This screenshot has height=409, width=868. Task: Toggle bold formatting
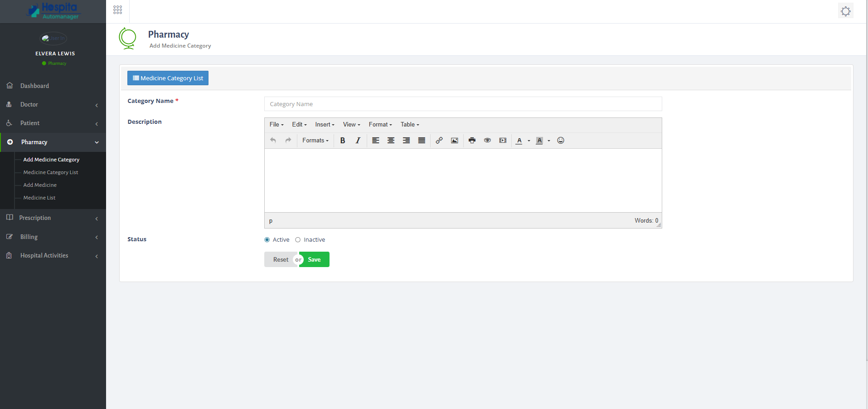342,141
